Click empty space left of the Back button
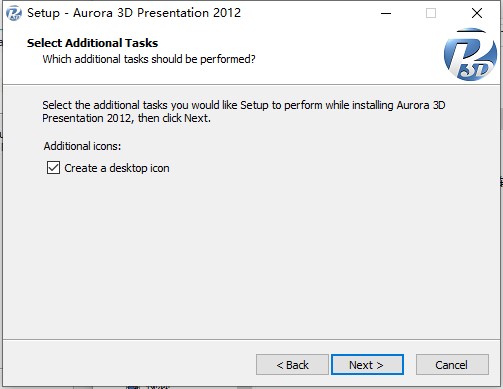Image resolution: width=503 pixels, height=389 pixels. click(130, 365)
